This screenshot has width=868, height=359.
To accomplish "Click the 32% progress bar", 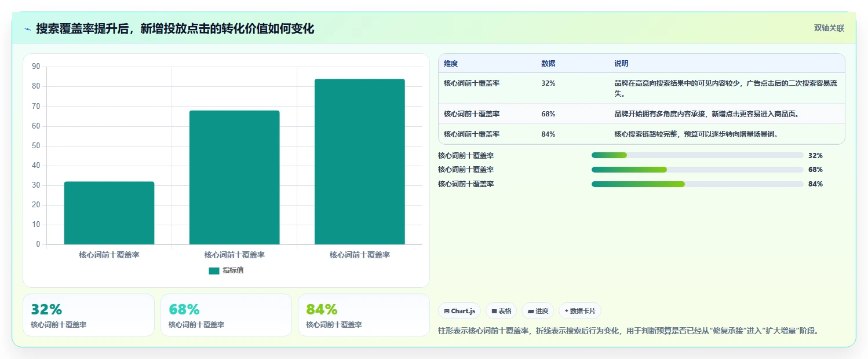I will click(x=697, y=155).
